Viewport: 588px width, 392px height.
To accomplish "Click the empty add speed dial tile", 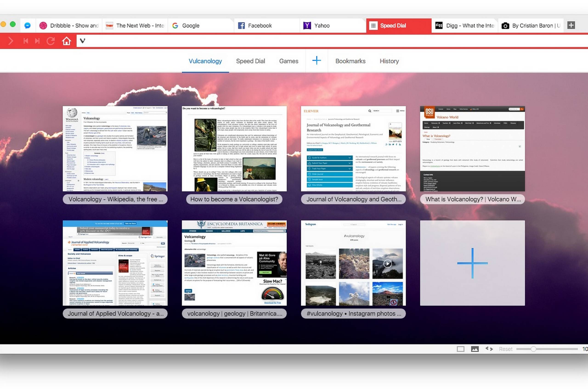I will click(472, 263).
